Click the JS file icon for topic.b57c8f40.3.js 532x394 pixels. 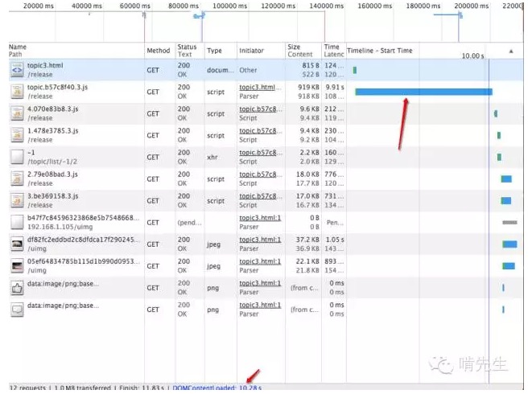pos(17,92)
